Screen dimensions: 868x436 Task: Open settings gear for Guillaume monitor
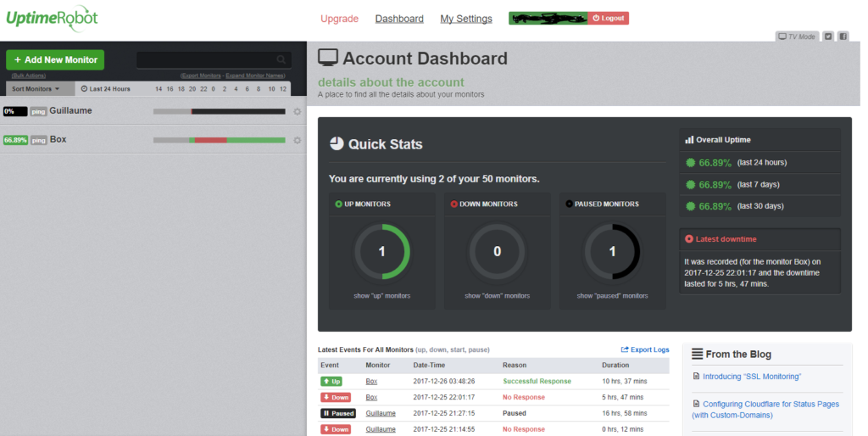(x=298, y=111)
